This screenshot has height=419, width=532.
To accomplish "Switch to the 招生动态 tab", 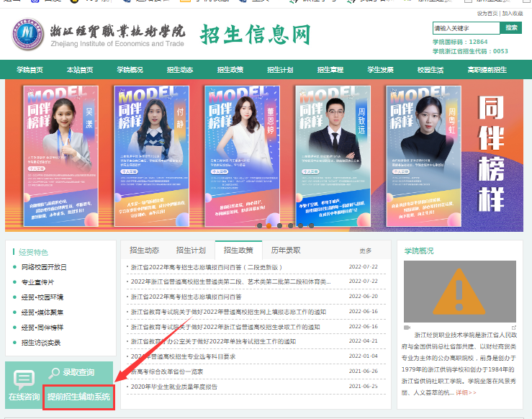I will coord(144,251).
